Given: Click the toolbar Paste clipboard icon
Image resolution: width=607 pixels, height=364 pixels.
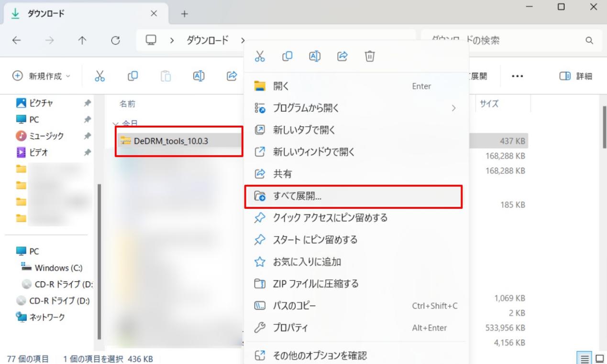Looking at the screenshot, I should coord(166,75).
